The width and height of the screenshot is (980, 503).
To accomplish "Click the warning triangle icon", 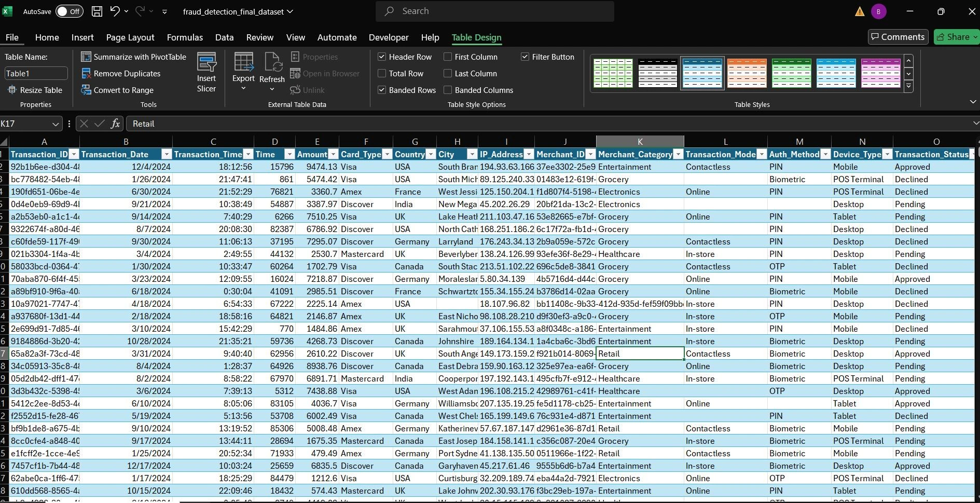I will [x=860, y=11].
